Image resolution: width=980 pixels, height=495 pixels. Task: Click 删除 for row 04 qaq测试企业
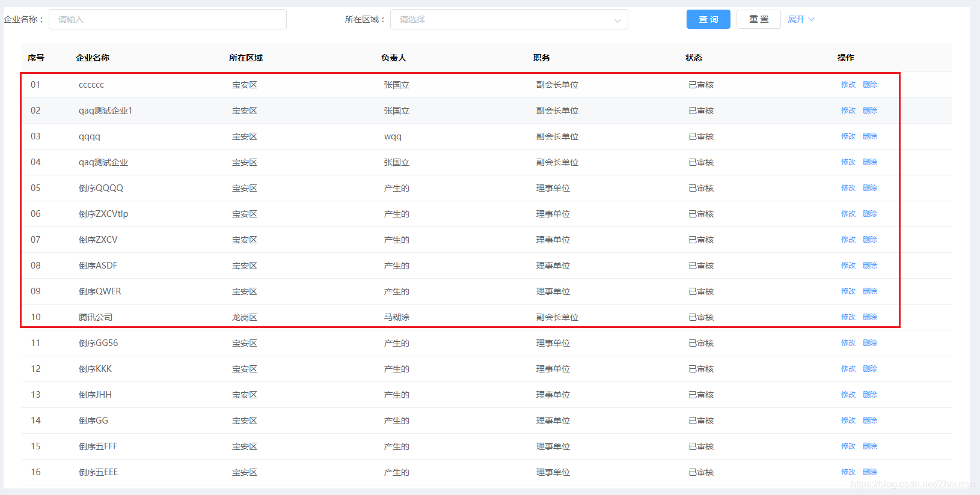pyautogui.click(x=870, y=162)
